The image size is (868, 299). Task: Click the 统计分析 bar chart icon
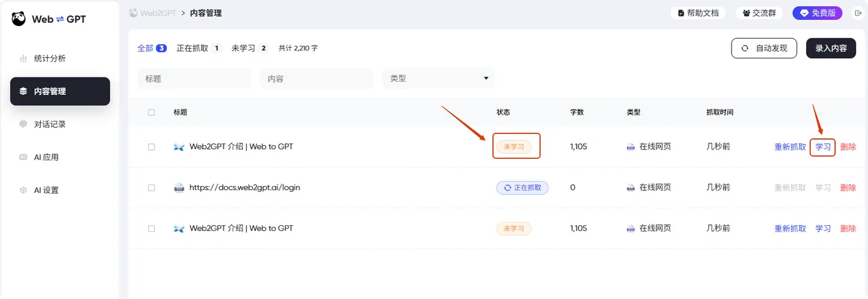pos(23,58)
